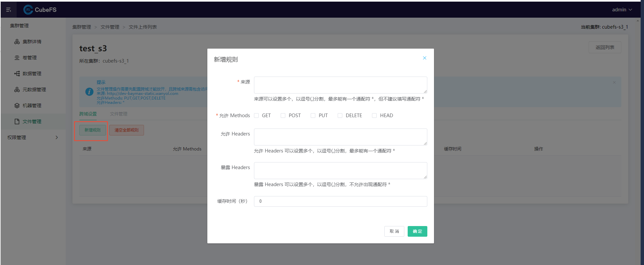
Task: Click the 缓存时间 table column header
Action: coord(453,149)
